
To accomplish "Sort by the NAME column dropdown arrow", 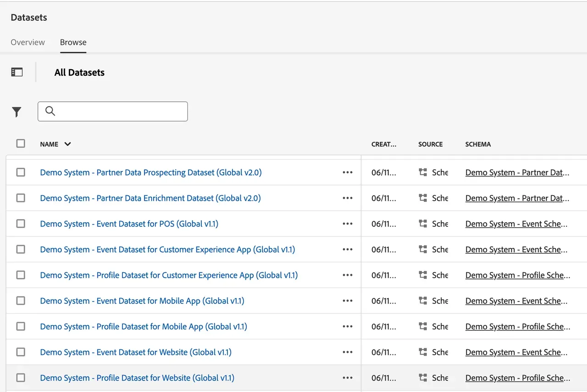I will (67, 144).
